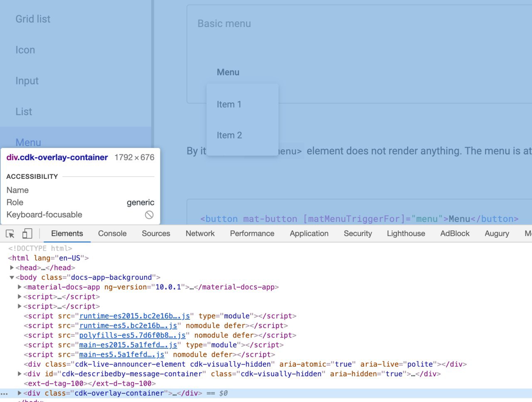Image resolution: width=532 pixels, height=402 pixels.
Task: Select the ext-d-tag-100 element row
Action: (90, 383)
